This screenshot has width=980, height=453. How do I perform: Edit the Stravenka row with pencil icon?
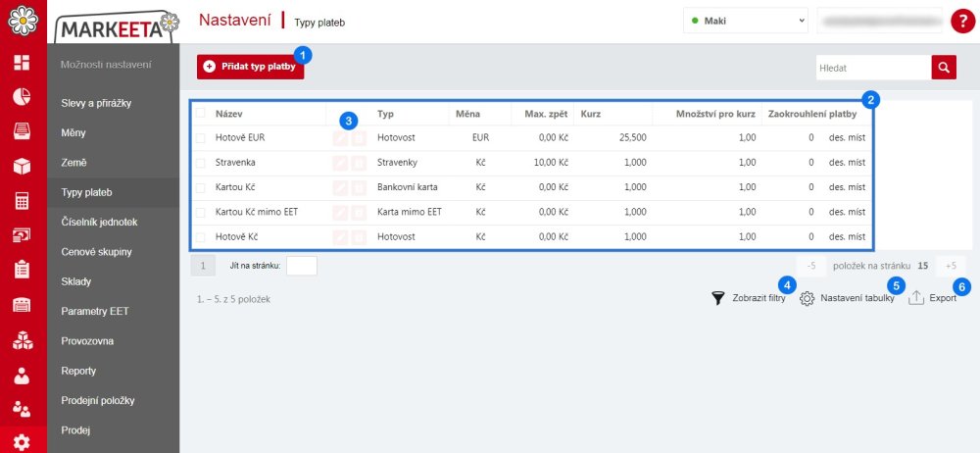point(340,163)
